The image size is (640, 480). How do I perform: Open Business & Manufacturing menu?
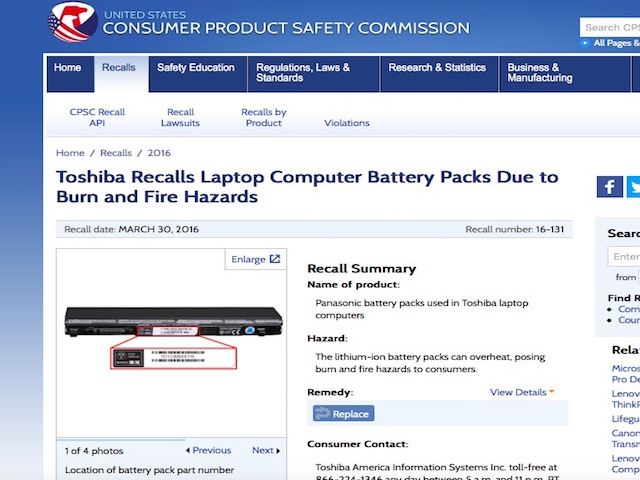pos(540,73)
